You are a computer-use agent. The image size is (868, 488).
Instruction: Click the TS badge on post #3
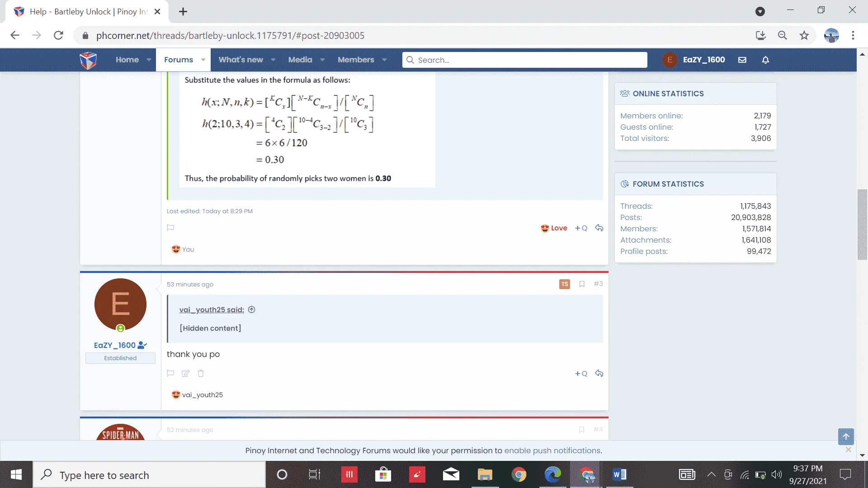click(564, 284)
